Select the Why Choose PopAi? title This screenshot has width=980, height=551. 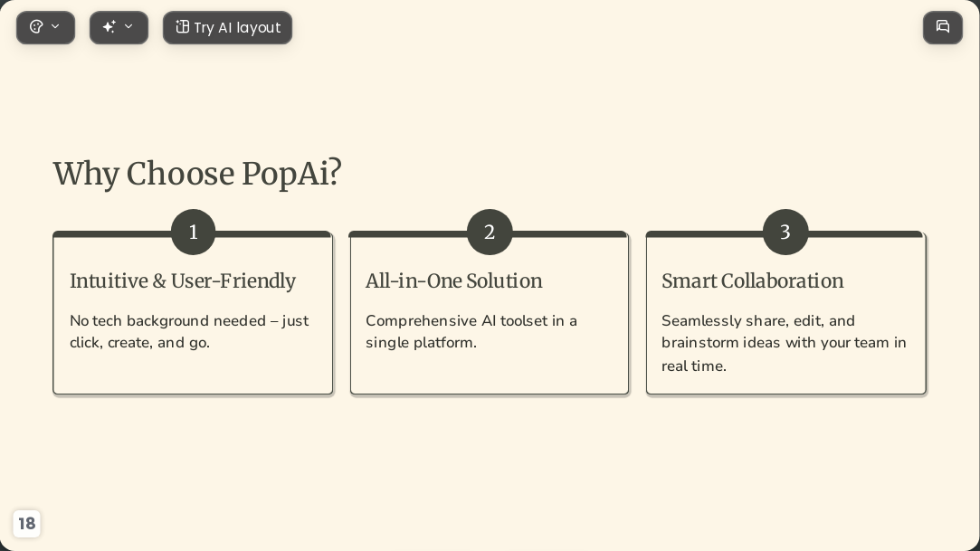[197, 174]
